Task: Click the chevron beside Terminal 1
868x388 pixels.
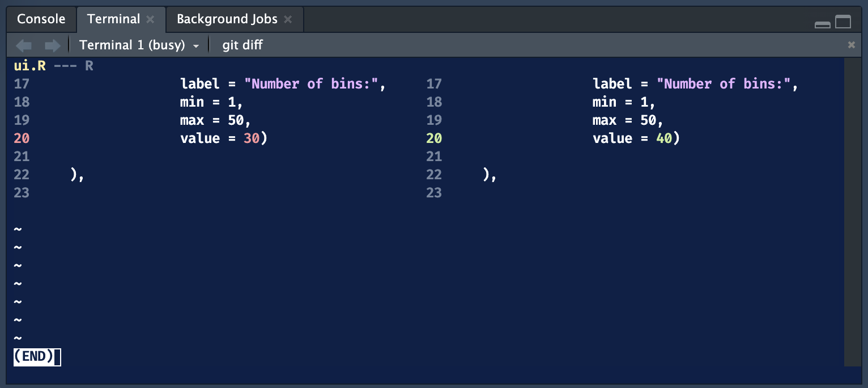Action: pyautogui.click(x=197, y=45)
